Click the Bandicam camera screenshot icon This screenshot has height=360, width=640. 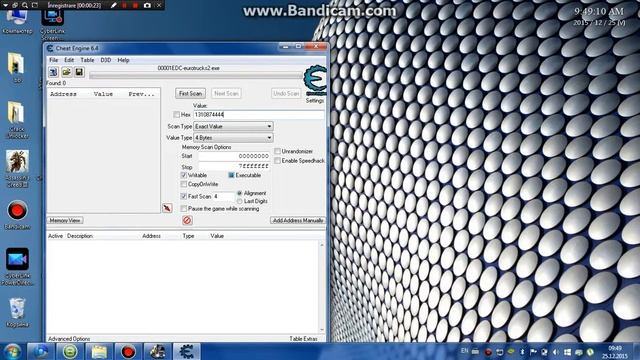click(x=147, y=5)
